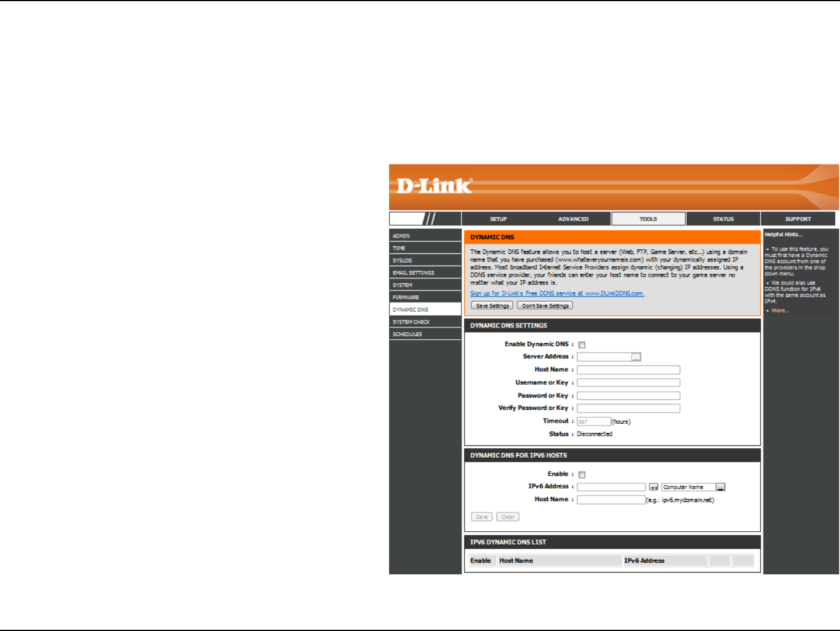Expand the Server Address dropdown
Screen dimensions: 840x631
[x=610, y=357]
